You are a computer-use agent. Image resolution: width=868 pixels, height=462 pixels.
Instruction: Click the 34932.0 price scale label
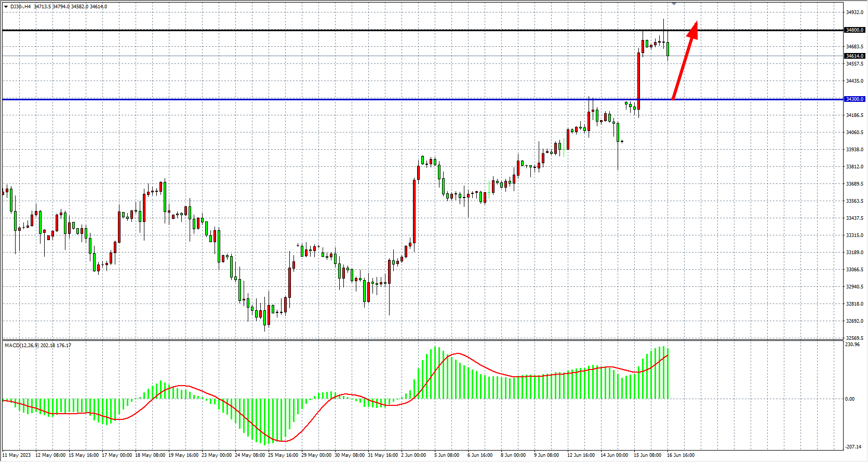[x=854, y=12]
